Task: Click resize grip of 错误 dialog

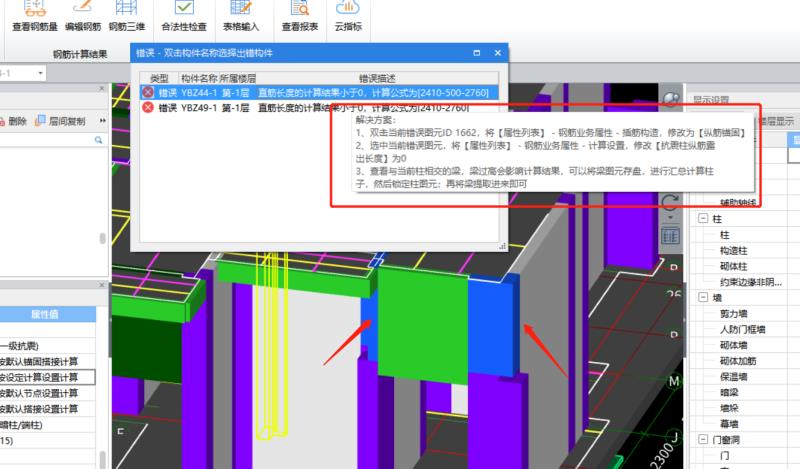Action: pos(503,246)
